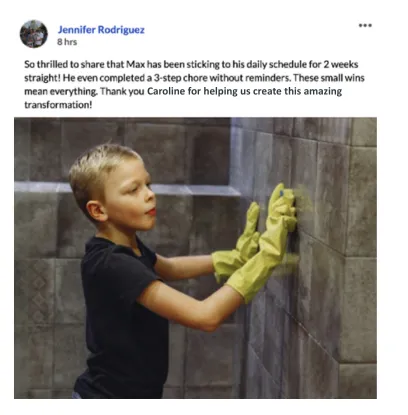Screen dimensions: 408x415
Task: Click the boy's yellow rubber gloves in photo
Action: click(256, 245)
